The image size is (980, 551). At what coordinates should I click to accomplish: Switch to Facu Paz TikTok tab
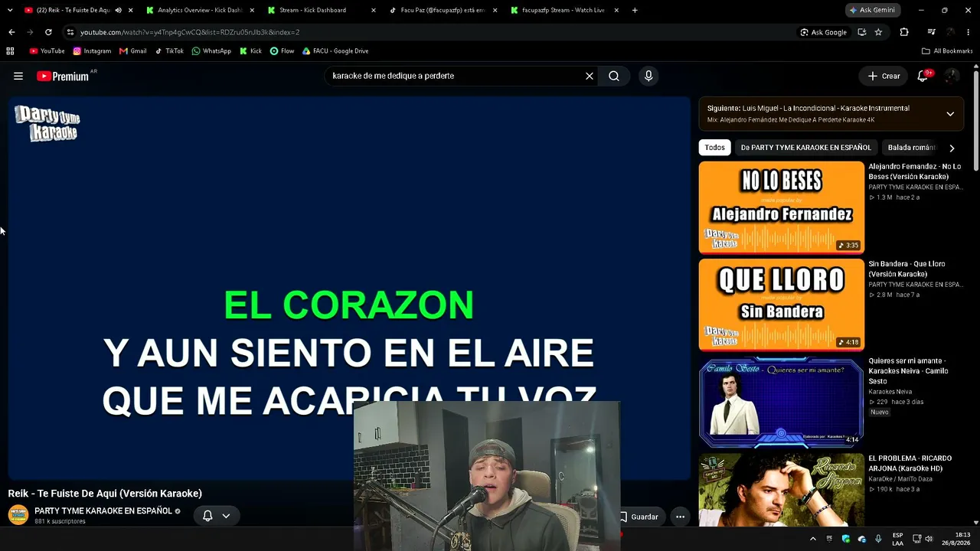click(x=443, y=10)
